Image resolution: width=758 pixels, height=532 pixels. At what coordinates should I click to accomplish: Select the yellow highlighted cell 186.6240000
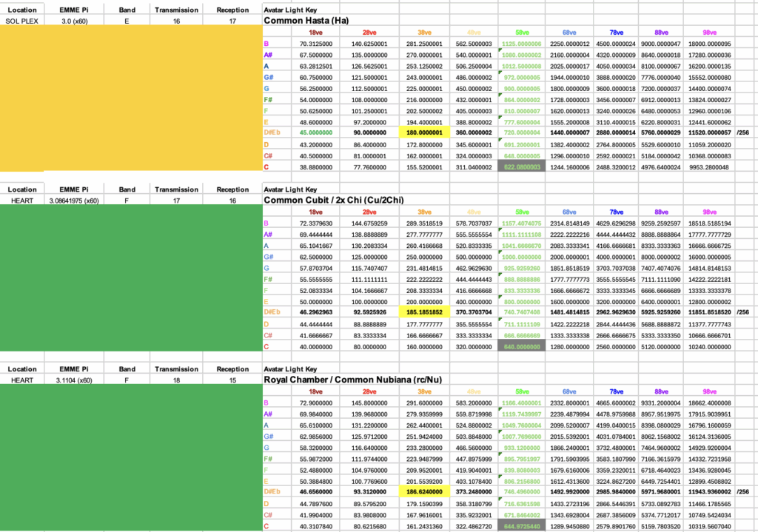pos(430,491)
